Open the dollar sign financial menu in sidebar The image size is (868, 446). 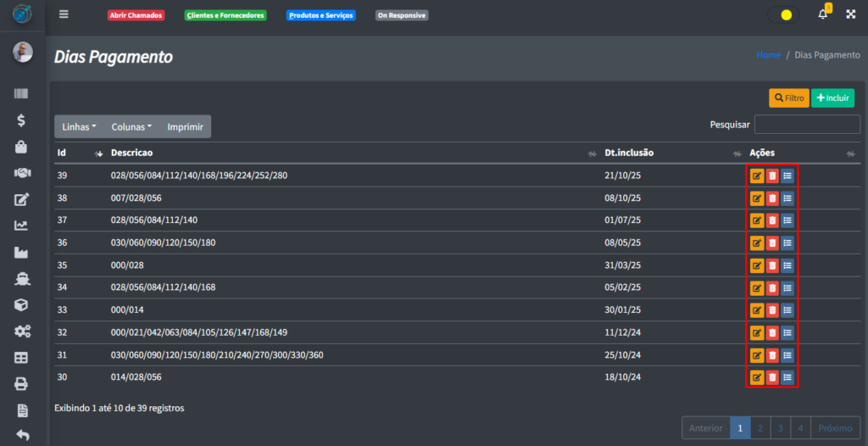(x=22, y=120)
